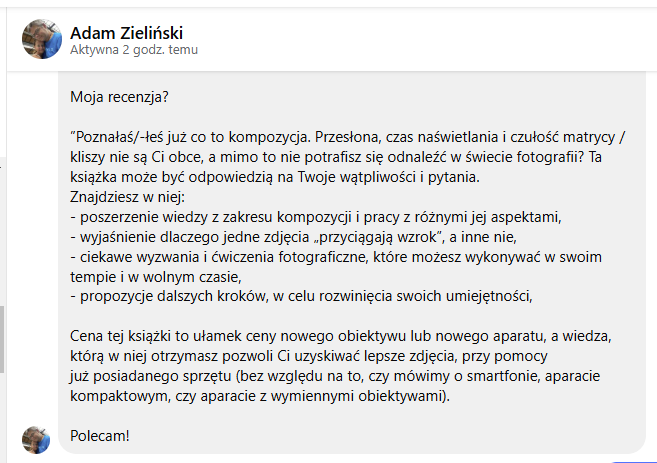Click the line "tempie i w wolnym czasie,"
The height and width of the screenshot is (463, 657).
[x=157, y=274]
